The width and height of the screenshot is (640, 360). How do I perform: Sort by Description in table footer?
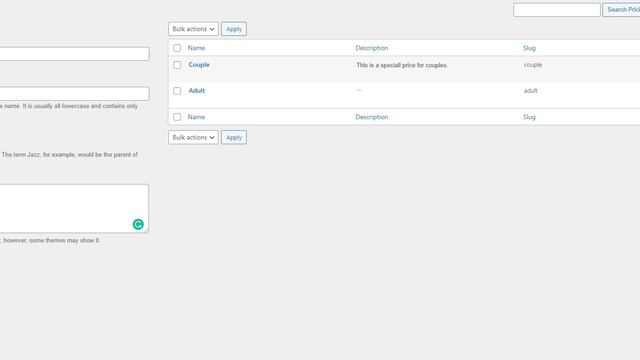[x=371, y=117]
